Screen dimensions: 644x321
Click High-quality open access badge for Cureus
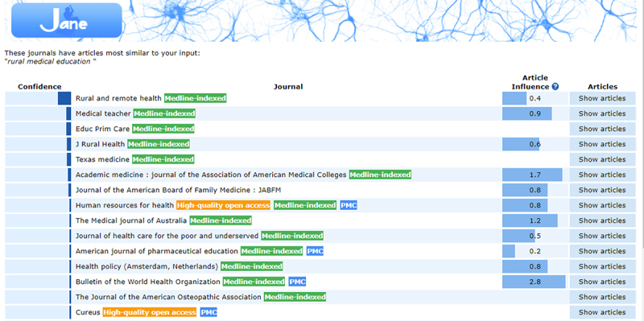150,312
